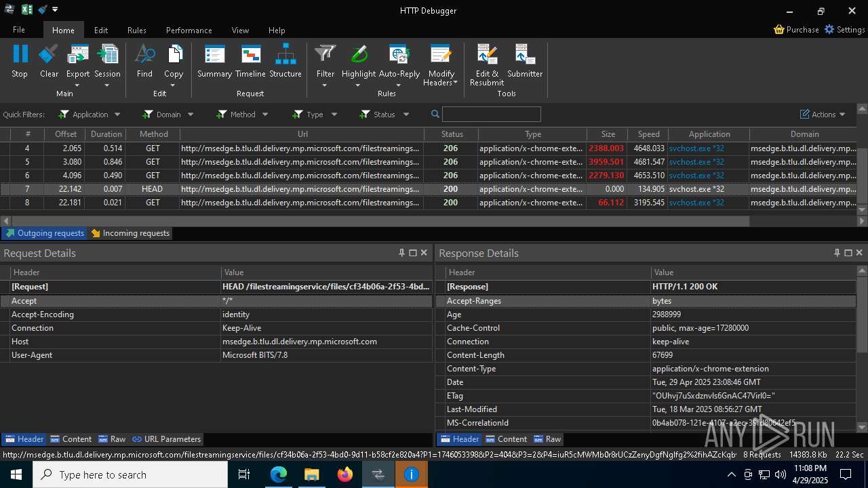Click the horizontal scrollbar of request list
Viewport: 868px width, 488px height.
coord(380,221)
